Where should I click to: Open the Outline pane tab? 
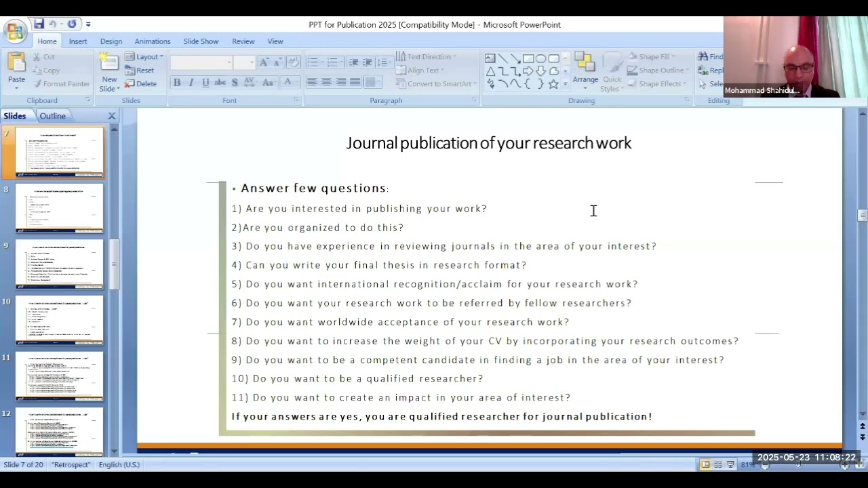pyautogui.click(x=52, y=116)
